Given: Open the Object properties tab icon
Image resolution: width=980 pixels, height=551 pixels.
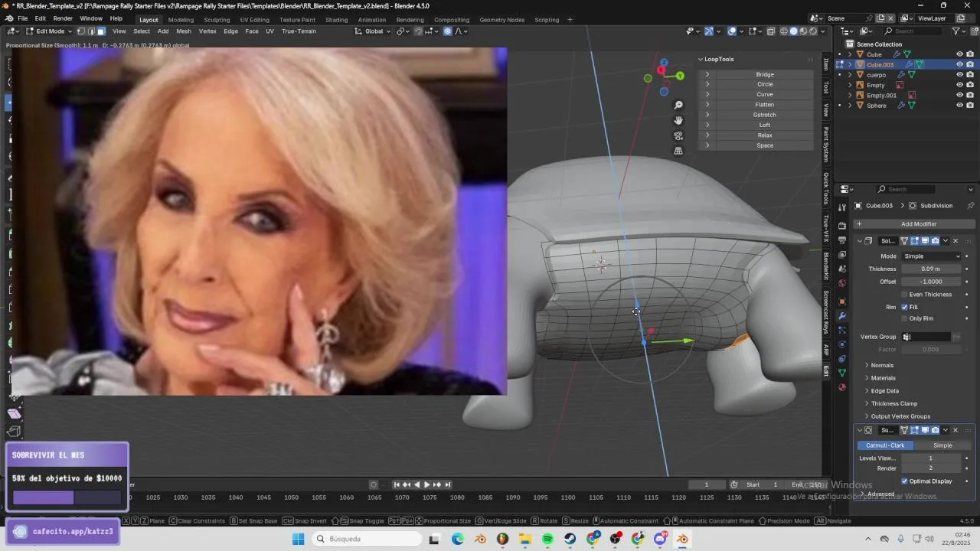Looking at the screenshot, I should coord(842,302).
